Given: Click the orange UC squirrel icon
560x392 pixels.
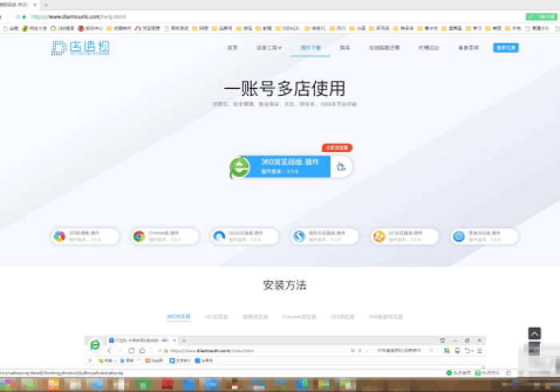Looking at the screenshot, I should 379,236.
